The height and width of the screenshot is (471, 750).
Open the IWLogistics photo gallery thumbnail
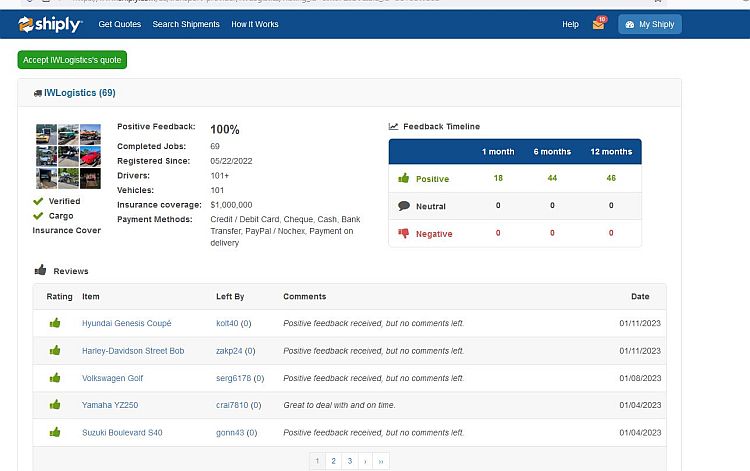(68, 156)
